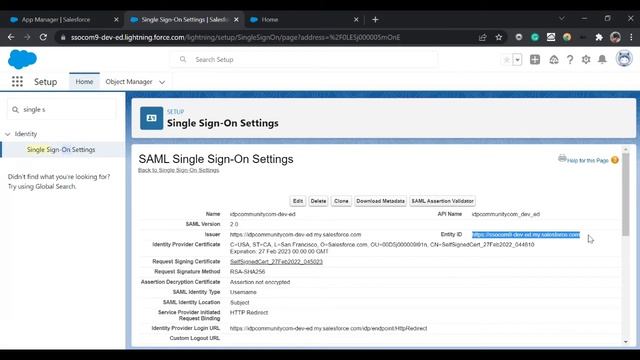Click the Identity Provider Login URL value
The height and width of the screenshot is (360, 640).
coord(328,328)
